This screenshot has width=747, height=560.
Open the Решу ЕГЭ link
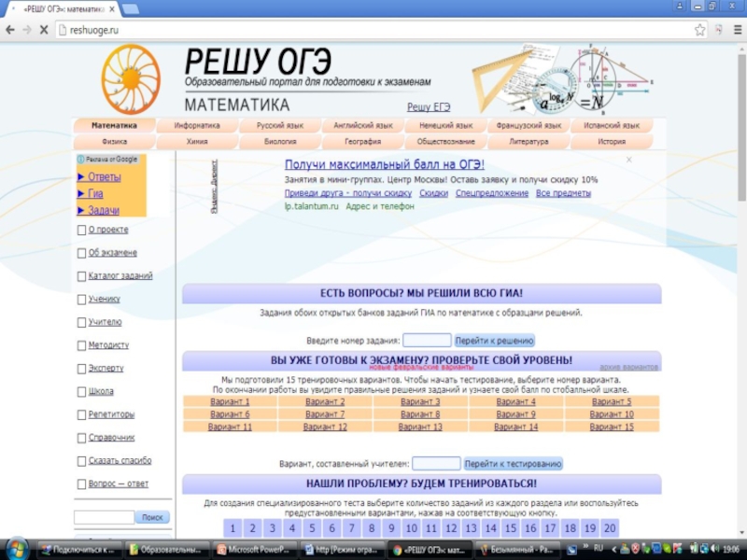point(429,107)
